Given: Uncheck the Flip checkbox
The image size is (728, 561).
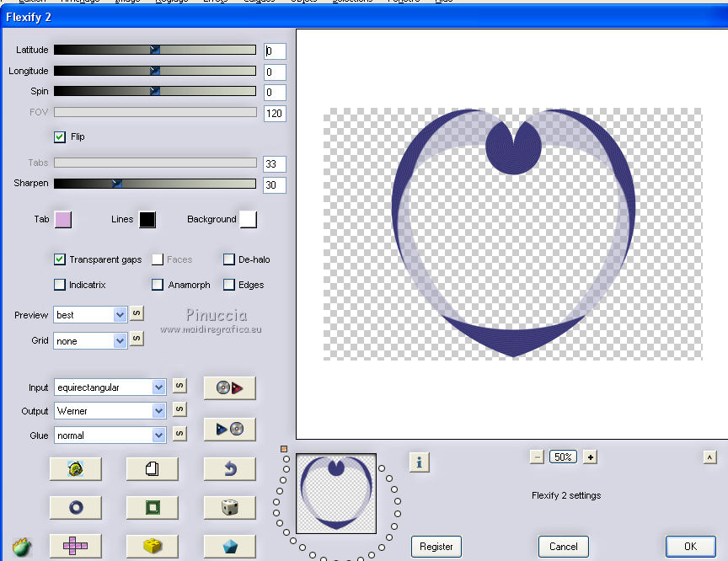Looking at the screenshot, I should [60, 137].
